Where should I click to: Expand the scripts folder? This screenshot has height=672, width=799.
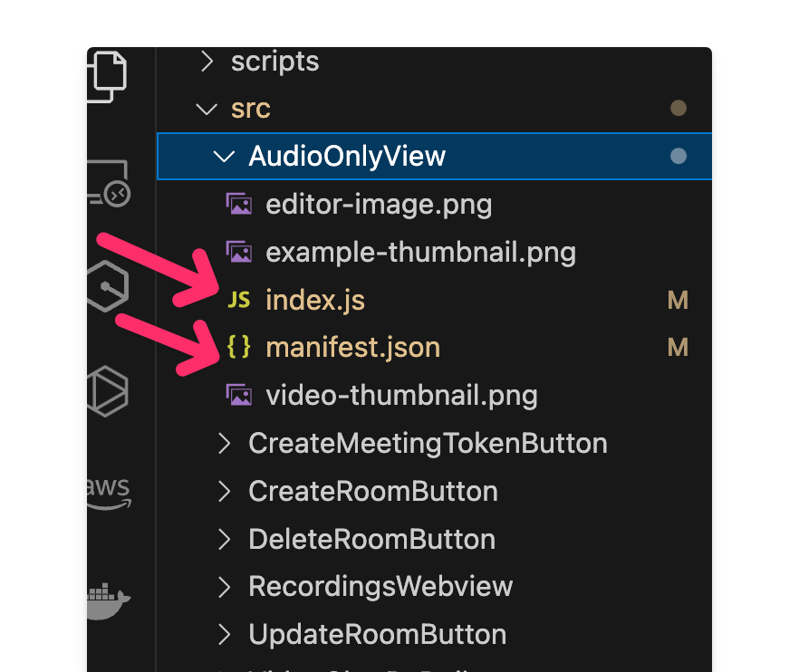(x=207, y=61)
